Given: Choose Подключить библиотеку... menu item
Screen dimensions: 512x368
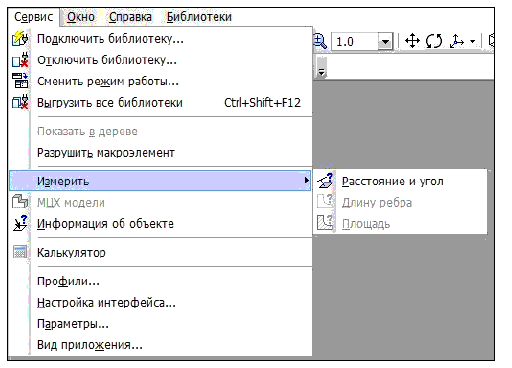Looking at the screenshot, I should pyautogui.click(x=161, y=39).
